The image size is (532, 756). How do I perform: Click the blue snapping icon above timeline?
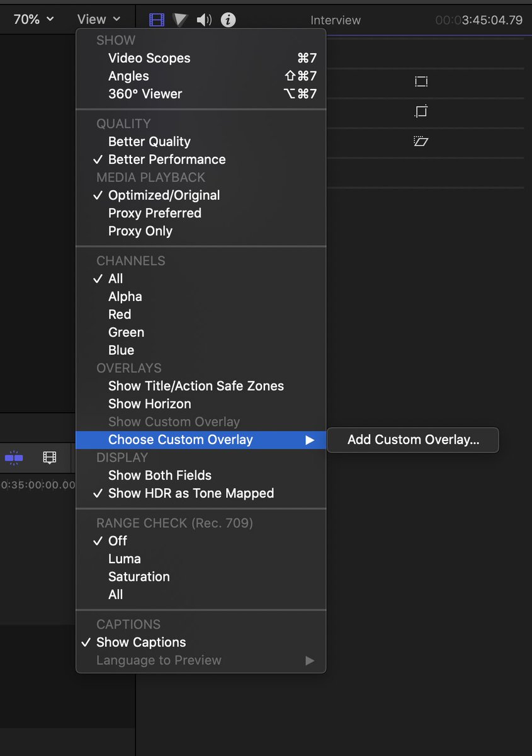click(x=13, y=457)
